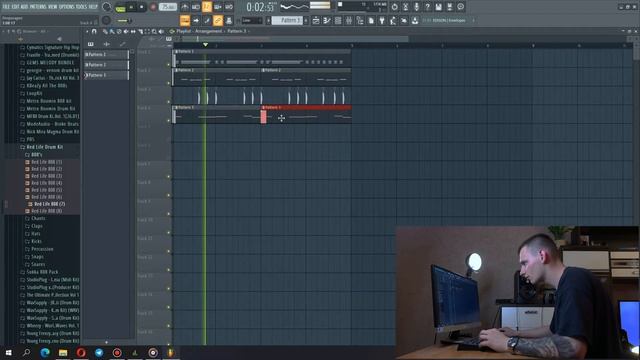Toggle the Record button
Screen dimensions: 640x360
153,7
